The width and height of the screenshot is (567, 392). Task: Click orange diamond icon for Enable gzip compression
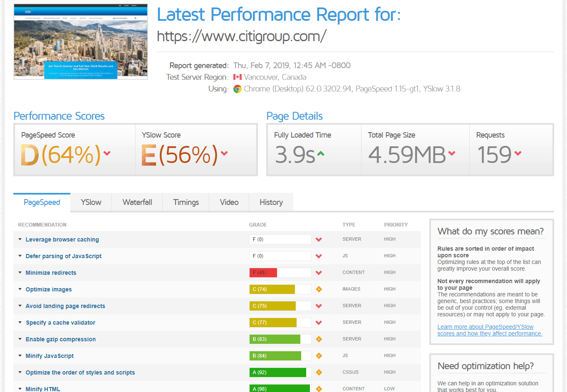pyautogui.click(x=319, y=339)
